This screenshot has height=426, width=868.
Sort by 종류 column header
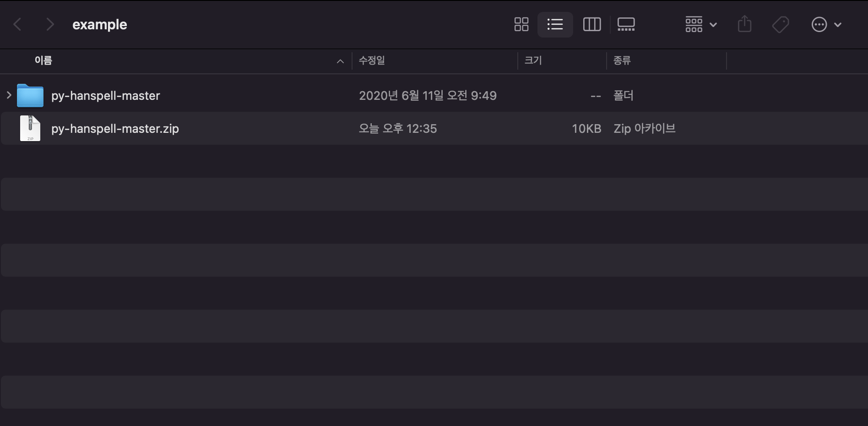point(622,60)
